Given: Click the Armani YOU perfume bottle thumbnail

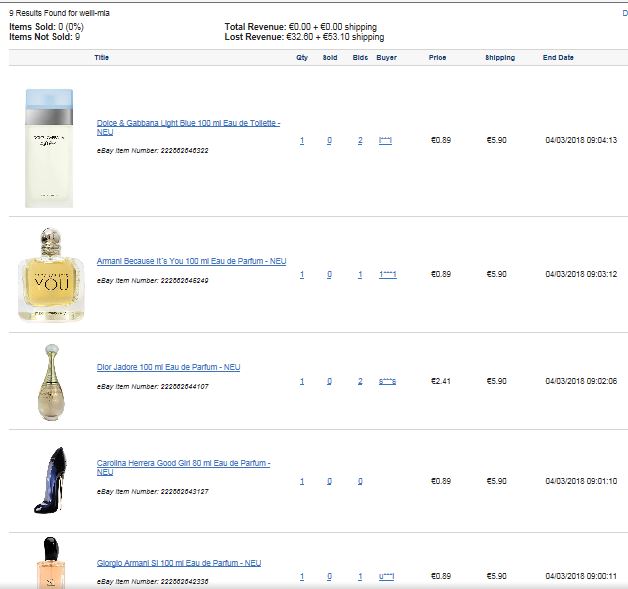Looking at the screenshot, I should coord(51,275).
